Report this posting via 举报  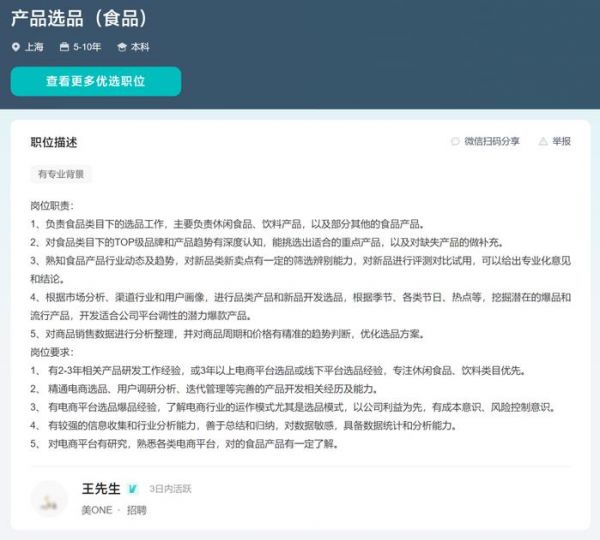(561, 142)
